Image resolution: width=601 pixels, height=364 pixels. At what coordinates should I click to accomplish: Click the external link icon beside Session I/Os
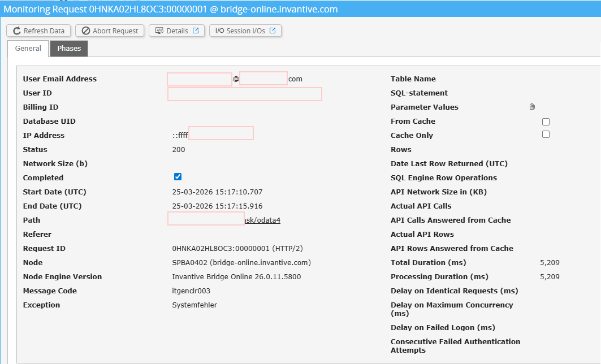tap(273, 31)
